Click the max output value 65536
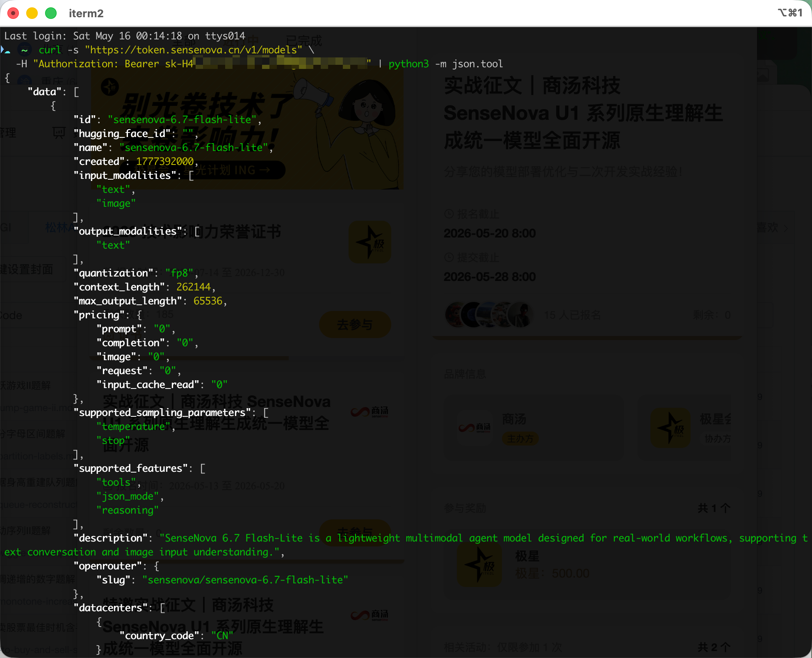This screenshot has width=812, height=658. point(208,301)
